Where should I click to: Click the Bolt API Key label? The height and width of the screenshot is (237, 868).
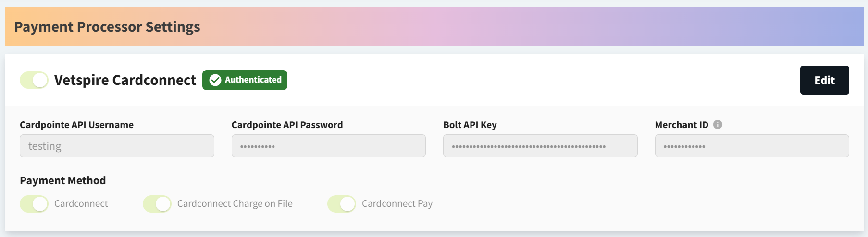coord(470,125)
